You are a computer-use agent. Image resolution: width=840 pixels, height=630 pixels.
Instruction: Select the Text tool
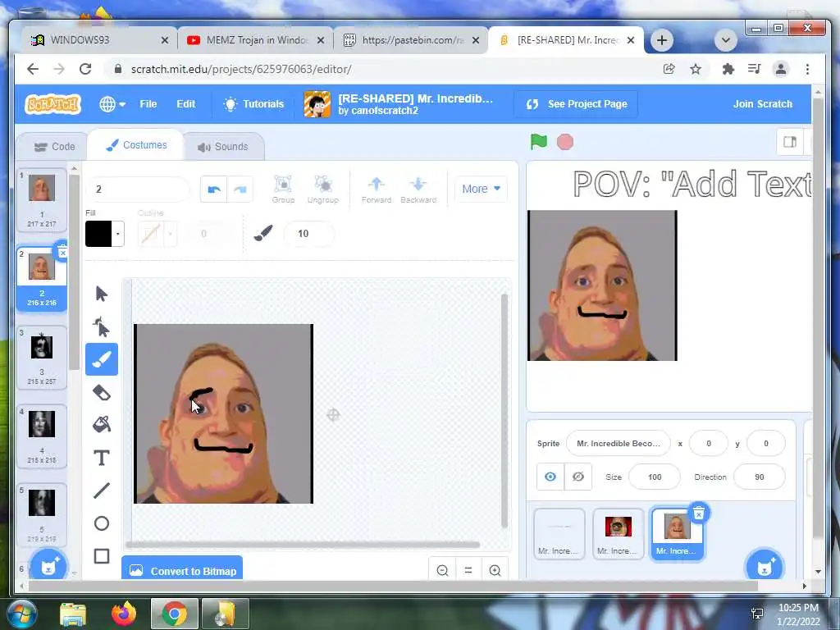pos(101,458)
